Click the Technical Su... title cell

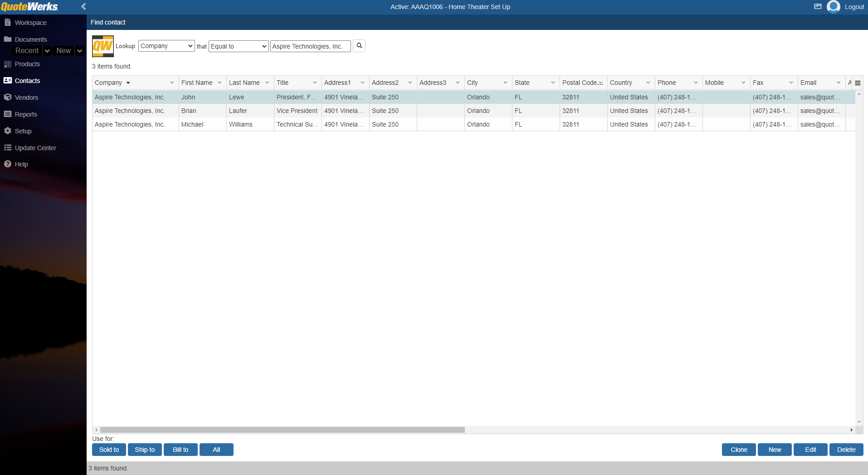click(297, 124)
